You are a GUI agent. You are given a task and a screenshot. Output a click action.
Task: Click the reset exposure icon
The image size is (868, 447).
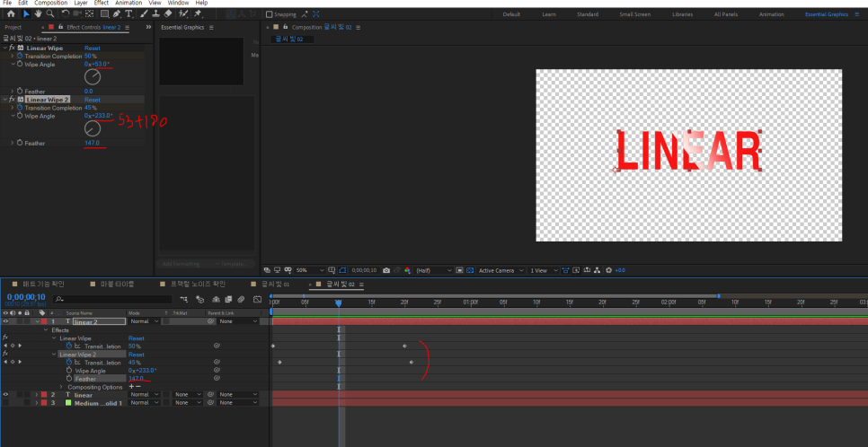click(x=609, y=270)
